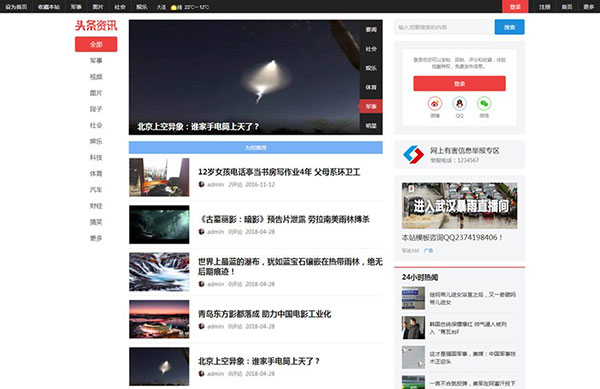Select 汽车 in the left sidebar
This screenshot has width=600, height=389.
(x=96, y=189)
